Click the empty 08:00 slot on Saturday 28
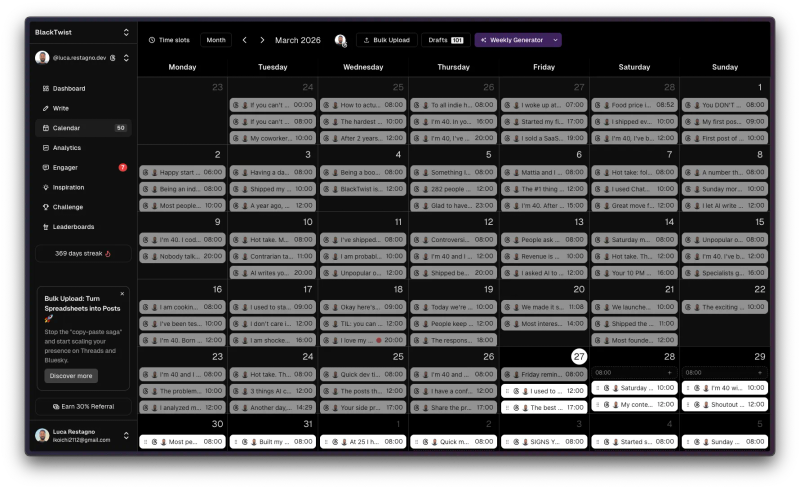Image resolution: width=800 pixels, height=489 pixels. (634, 373)
